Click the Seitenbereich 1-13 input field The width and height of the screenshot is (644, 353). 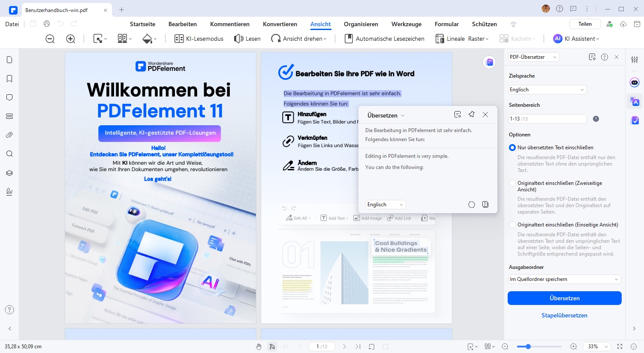point(547,119)
